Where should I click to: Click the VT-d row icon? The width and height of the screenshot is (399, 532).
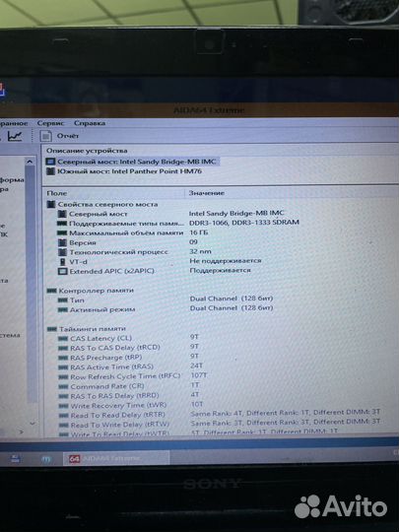(x=62, y=262)
